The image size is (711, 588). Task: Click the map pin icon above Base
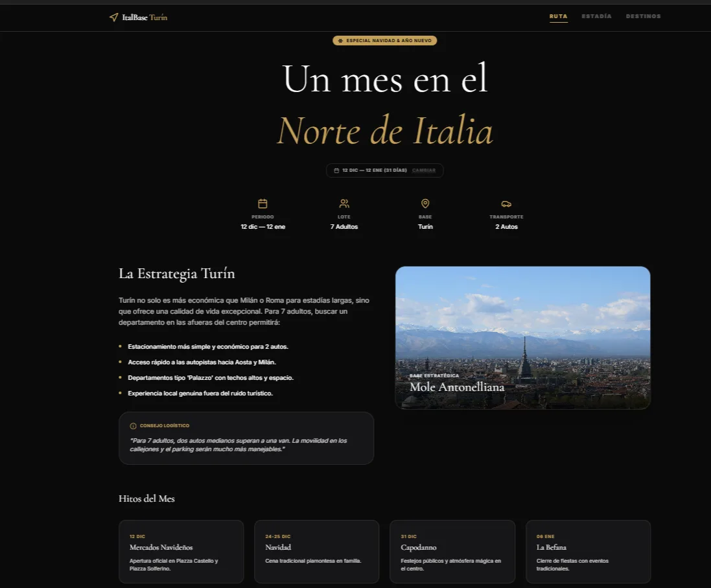click(425, 204)
